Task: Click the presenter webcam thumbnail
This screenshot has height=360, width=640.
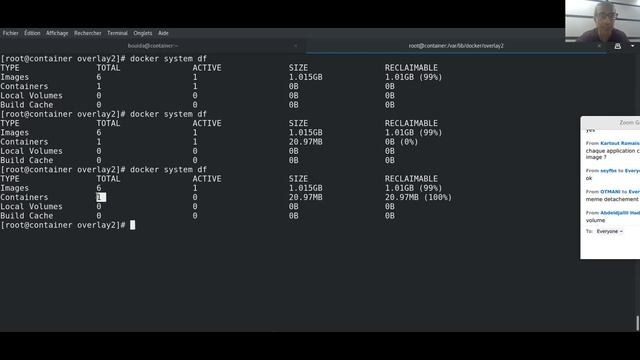Action: tap(602, 21)
